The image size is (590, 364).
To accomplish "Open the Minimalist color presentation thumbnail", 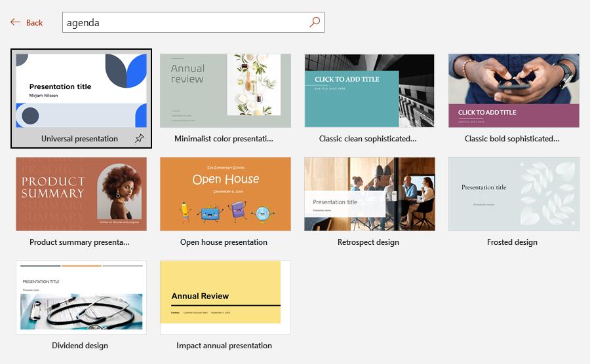I will coord(225,90).
